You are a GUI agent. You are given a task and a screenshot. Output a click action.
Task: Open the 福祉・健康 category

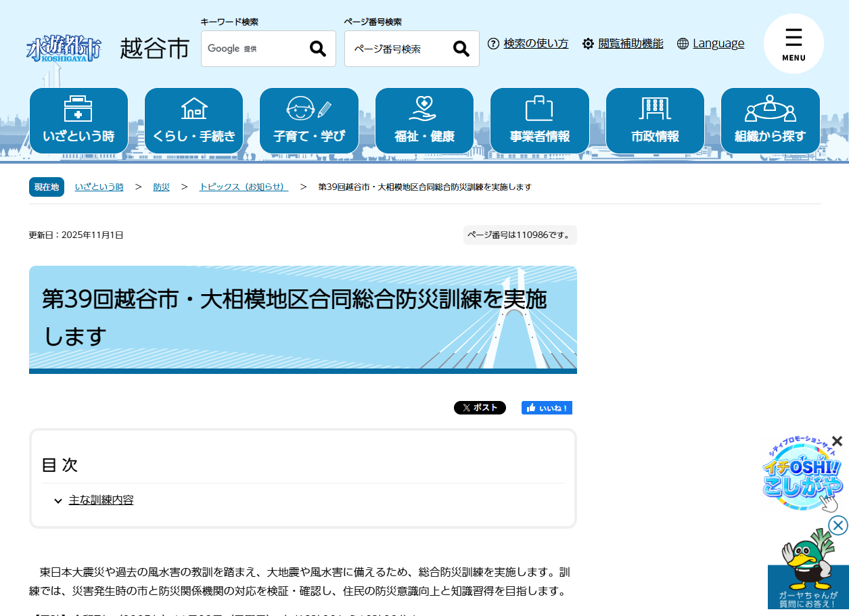pyautogui.click(x=424, y=121)
